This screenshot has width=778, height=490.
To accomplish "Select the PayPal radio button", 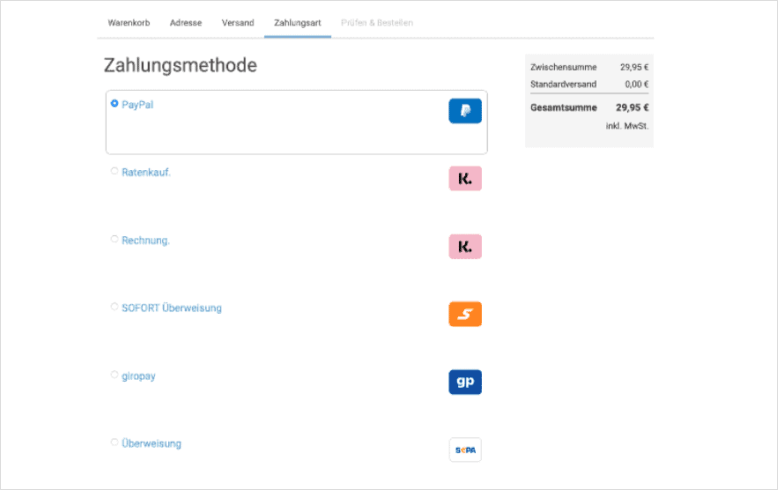I will click(x=115, y=103).
